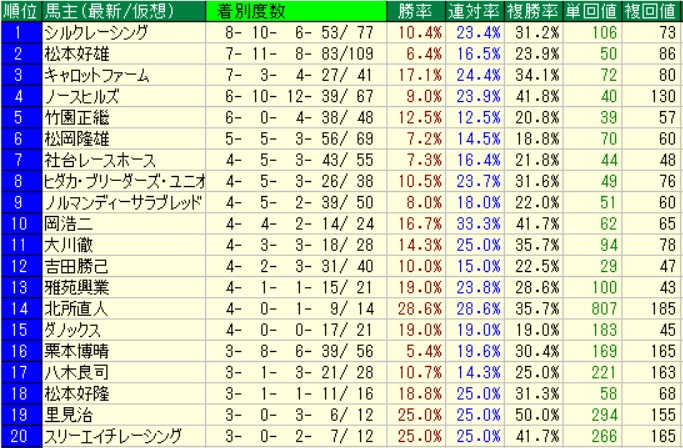Select owner スリーエイチレーシング
This screenshot has height=448, width=683.
(x=112, y=436)
